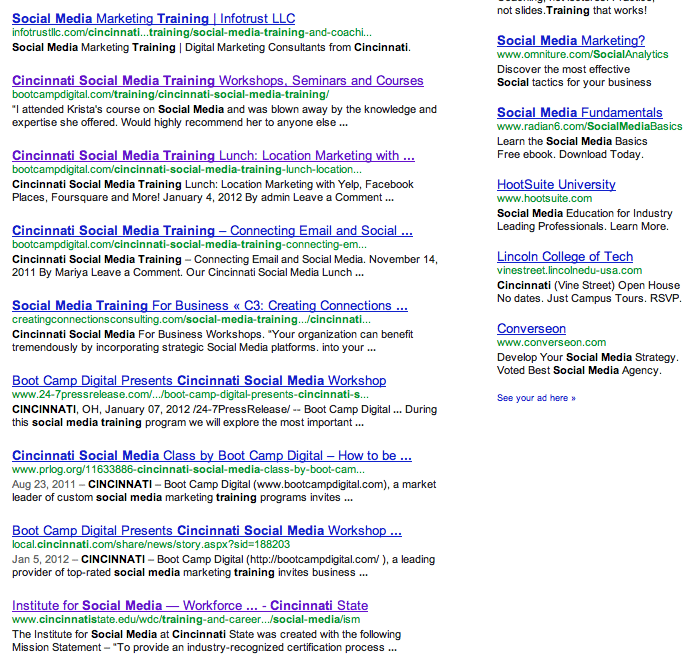This screenshot has width=691, height=670.
Task: Open the Boot Camp Digital Workshop result from 24-7pressrelease
Action: click(198, 380)
